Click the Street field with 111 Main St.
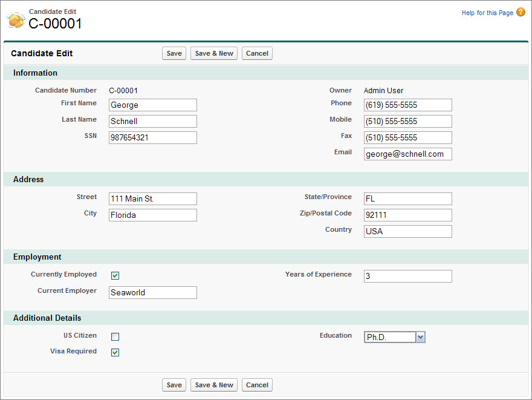This screenshot has height=400, width=532. pyautogui.click(x=153, y=198)
